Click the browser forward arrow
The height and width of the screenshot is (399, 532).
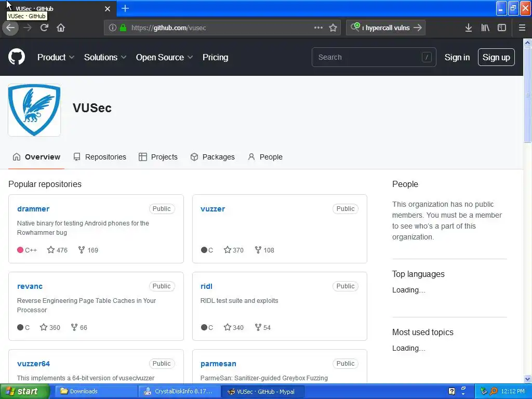pyautogui.click(x=28, y=28)
